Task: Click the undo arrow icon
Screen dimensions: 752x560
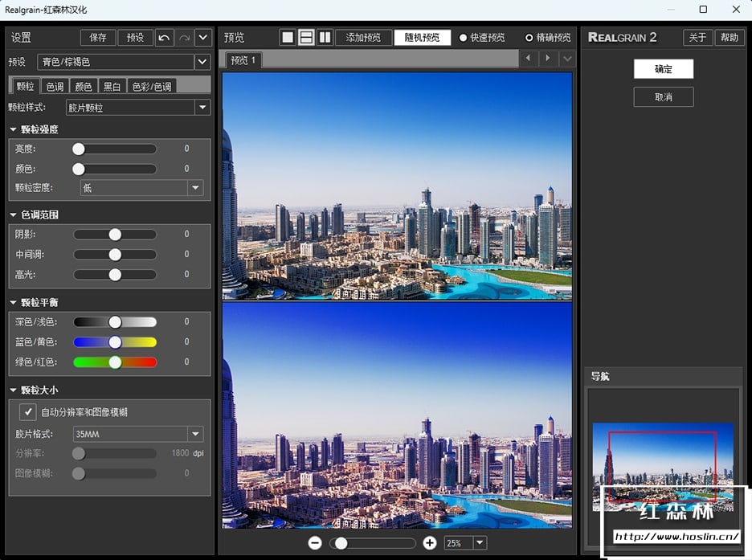Action: point(164,38)
